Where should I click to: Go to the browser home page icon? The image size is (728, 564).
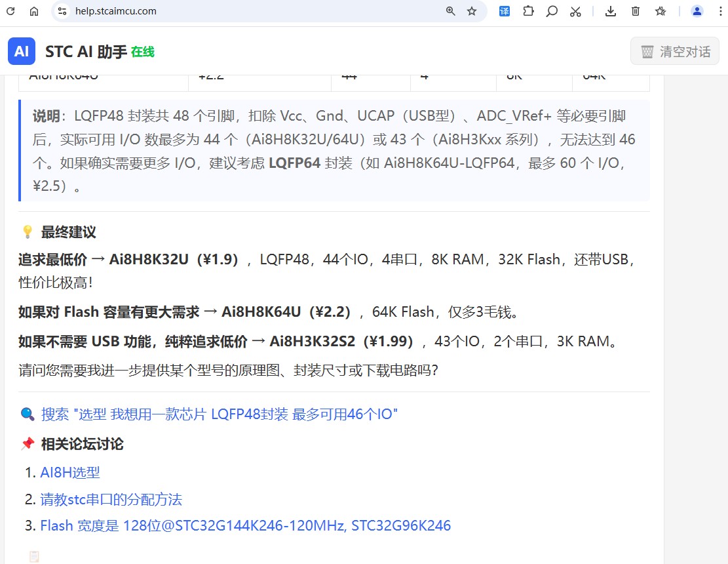click(34, 11)
